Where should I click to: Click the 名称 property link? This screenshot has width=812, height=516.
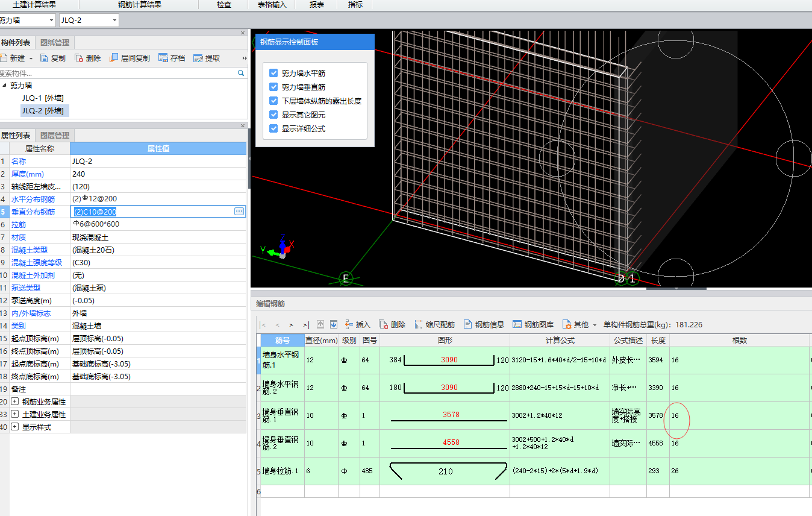coord(19,161)
